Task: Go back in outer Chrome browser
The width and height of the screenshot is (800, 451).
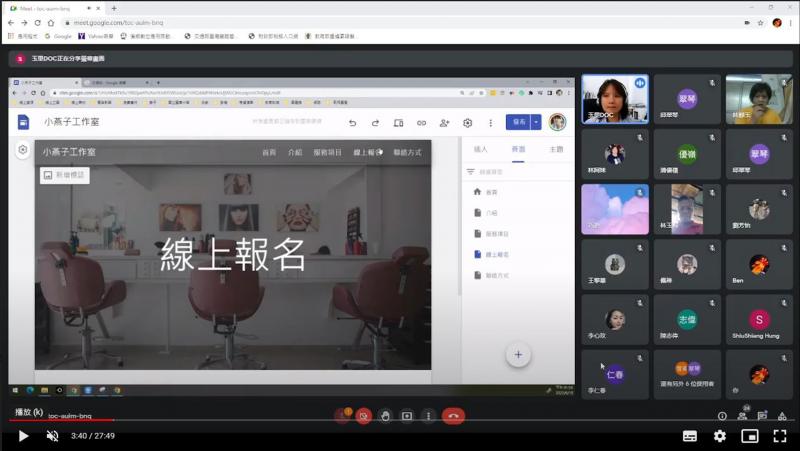Action: click(x=11, y=22)
